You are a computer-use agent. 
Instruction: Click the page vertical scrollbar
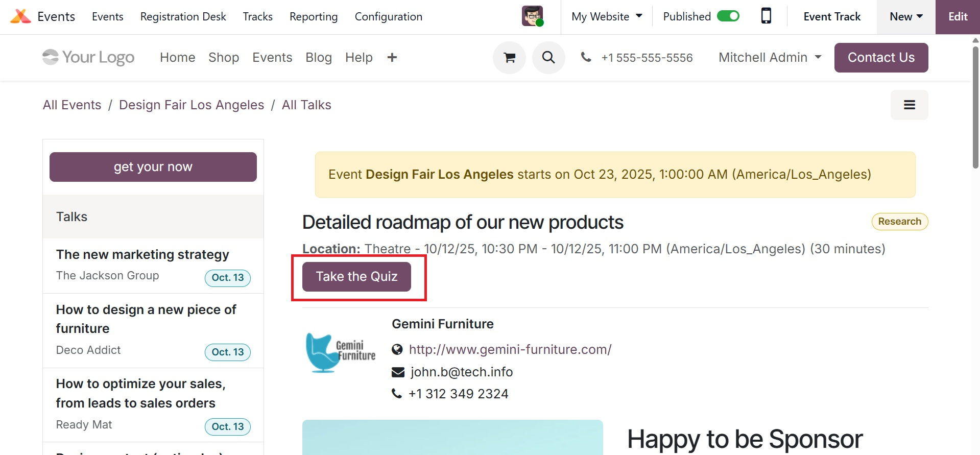click(x=975, y=107)
